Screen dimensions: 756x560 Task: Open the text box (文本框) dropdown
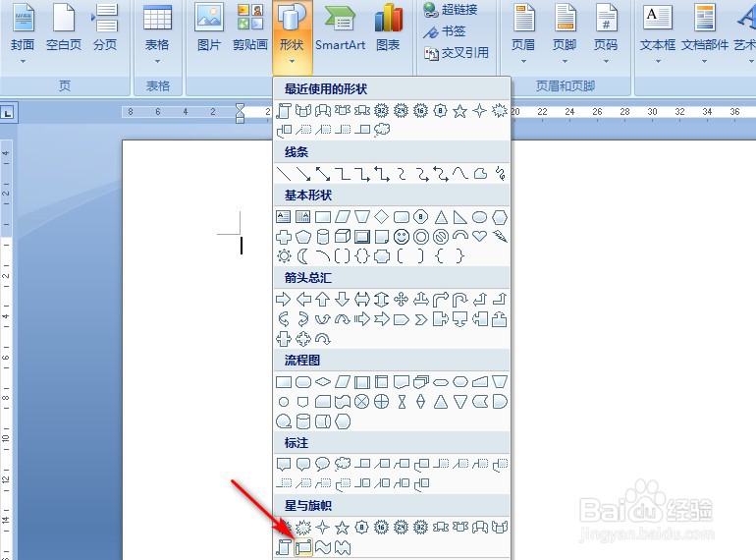[x=658, y=33]
